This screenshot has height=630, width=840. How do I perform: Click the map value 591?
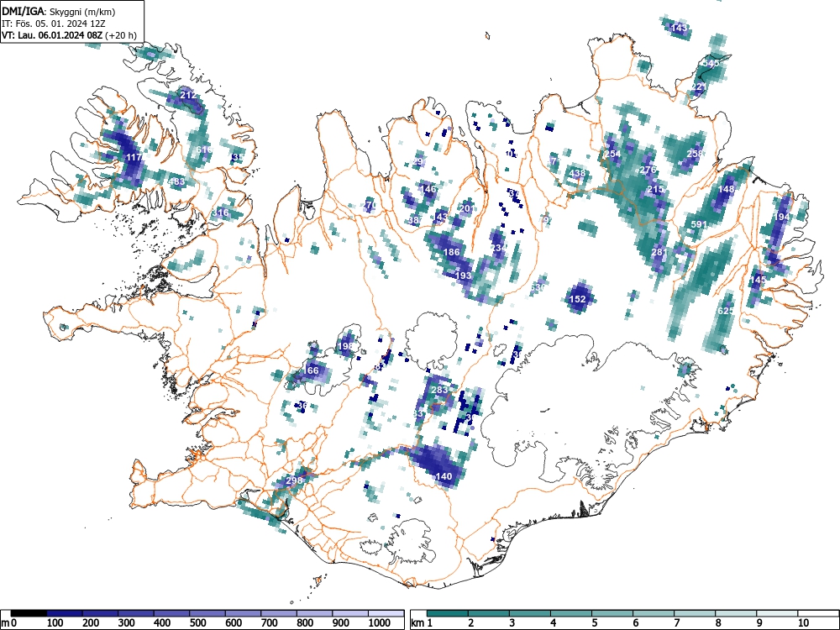699,224
